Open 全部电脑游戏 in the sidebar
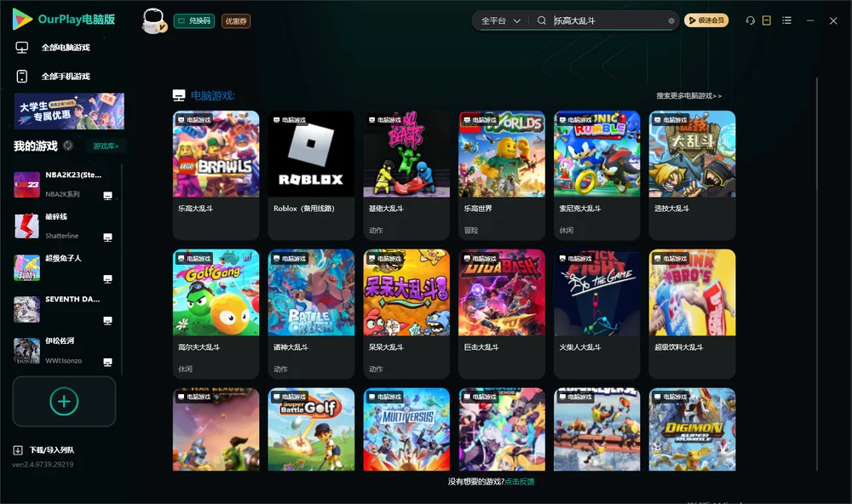 pos(66,48)
